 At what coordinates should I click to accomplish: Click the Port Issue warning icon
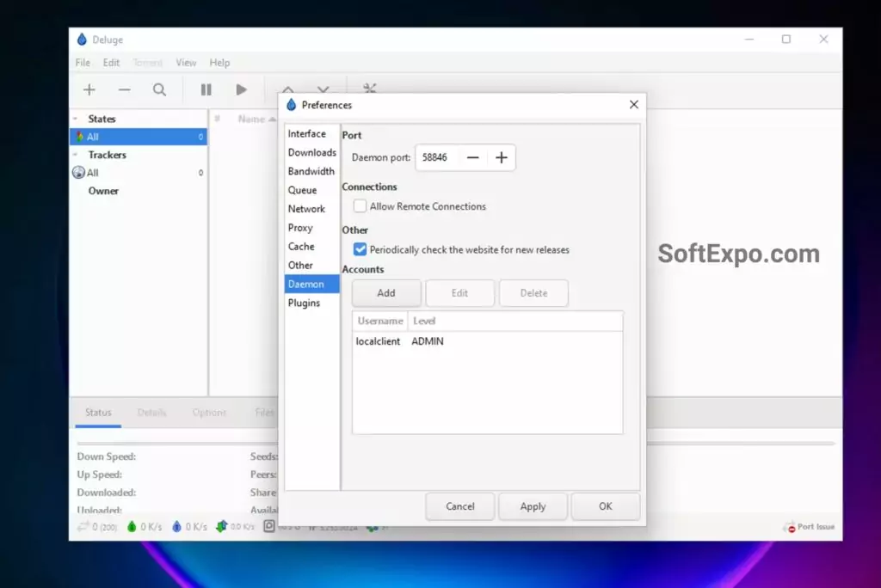(790, 527)
